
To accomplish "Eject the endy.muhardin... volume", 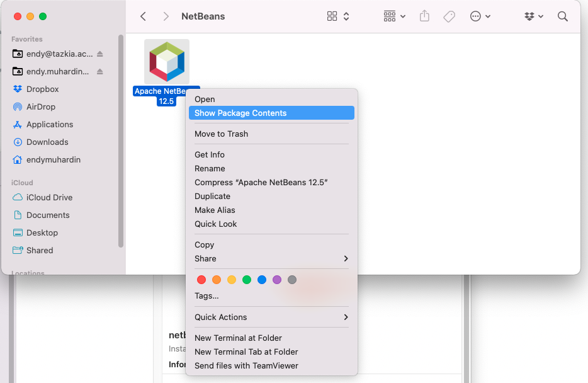I will tap(99, 72).
